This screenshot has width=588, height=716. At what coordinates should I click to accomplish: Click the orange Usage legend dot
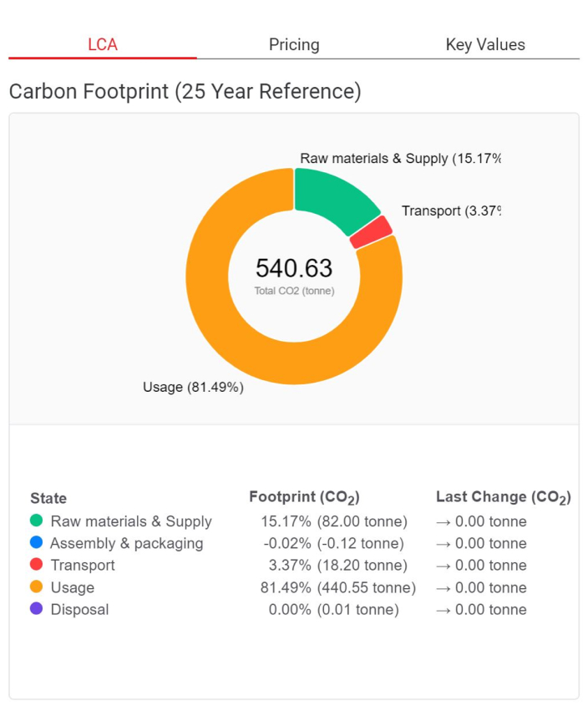pos(36,587)
